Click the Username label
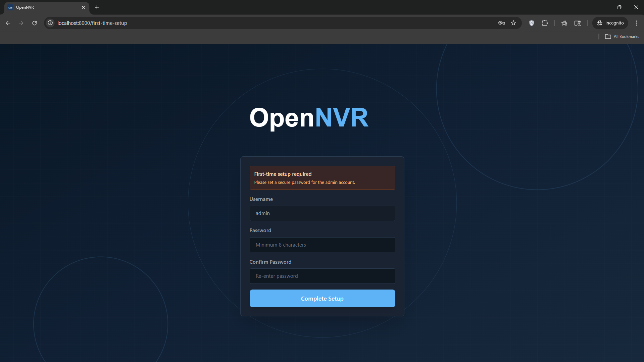644x362 pixels. [261, 199]
